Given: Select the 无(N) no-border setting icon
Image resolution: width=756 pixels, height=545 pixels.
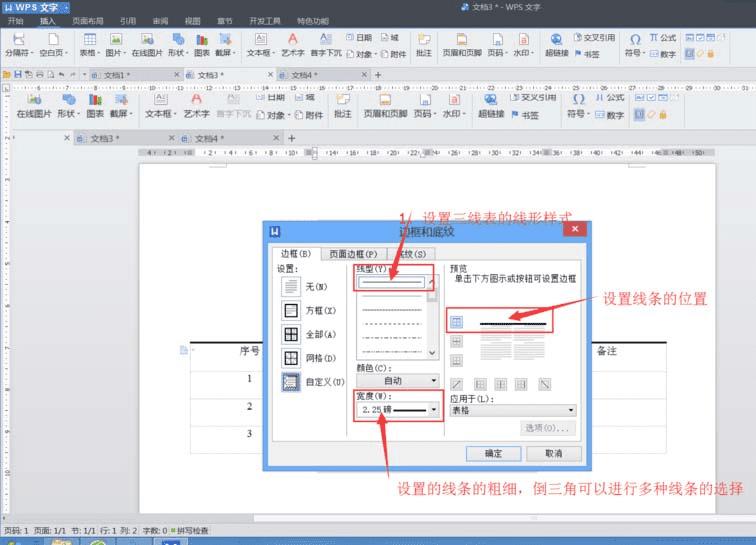Looking at the screenshot, I should tap(291, 286).
